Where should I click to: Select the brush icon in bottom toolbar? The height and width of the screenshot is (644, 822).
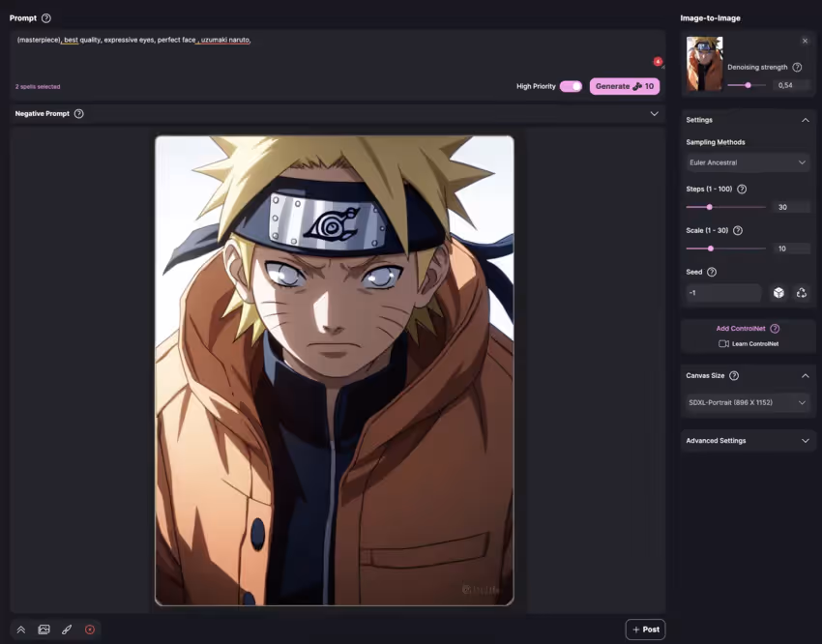pos(67,629)
